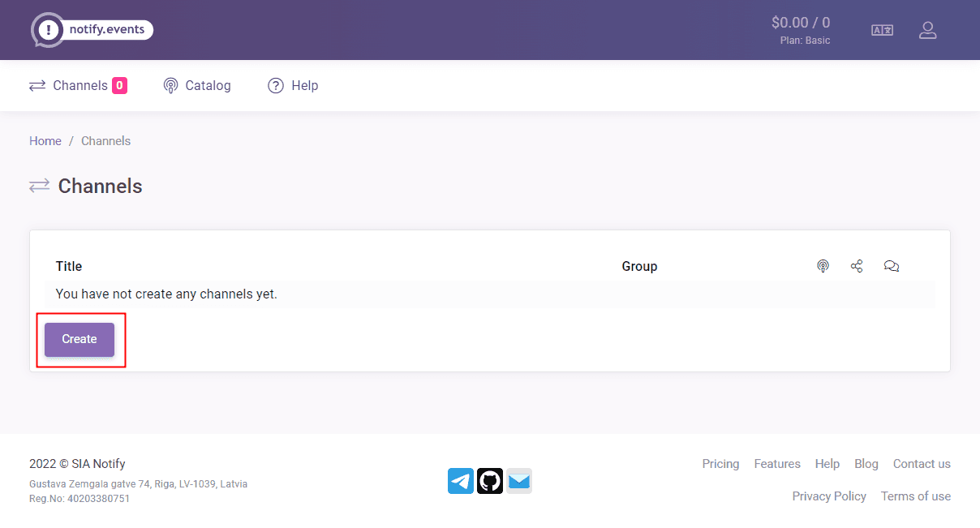Open the Help menu item

coord(293,85)
